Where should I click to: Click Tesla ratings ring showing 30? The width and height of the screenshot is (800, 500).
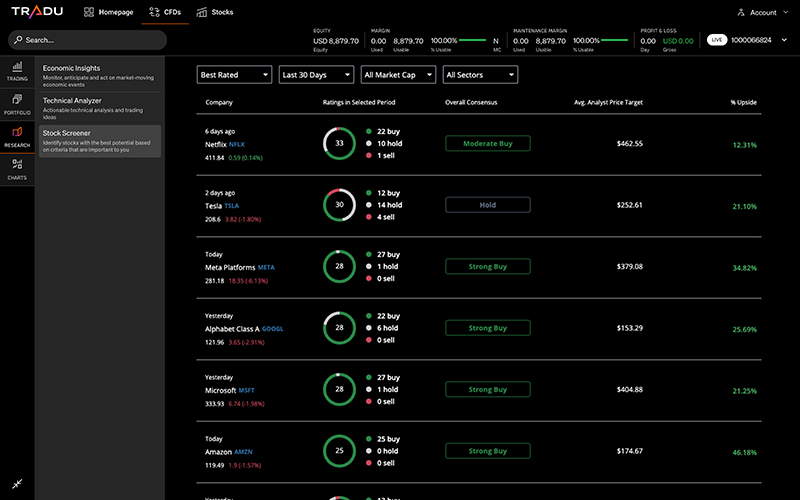tap(339, 205)
